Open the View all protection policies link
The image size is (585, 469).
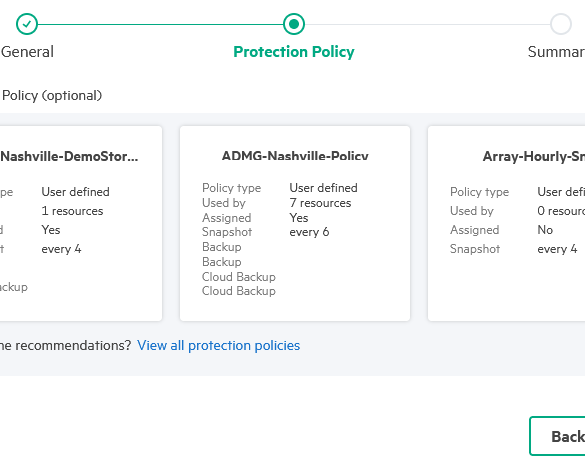point(219,346)
